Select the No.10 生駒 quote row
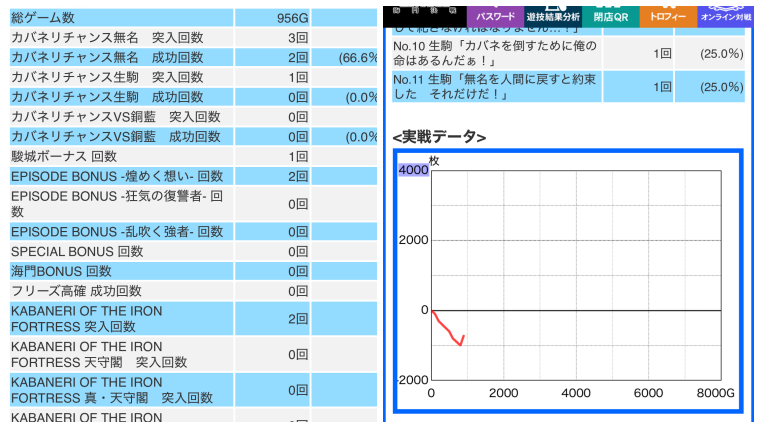Screen dimensions: 760x428 coord(569,53)
